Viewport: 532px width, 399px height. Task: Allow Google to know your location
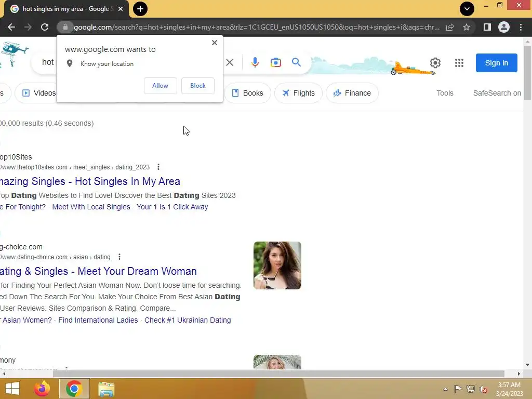click(160, 86)
